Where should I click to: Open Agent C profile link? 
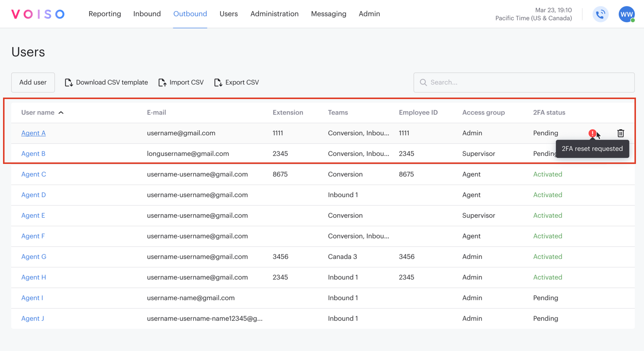click(x=34, y=174)
